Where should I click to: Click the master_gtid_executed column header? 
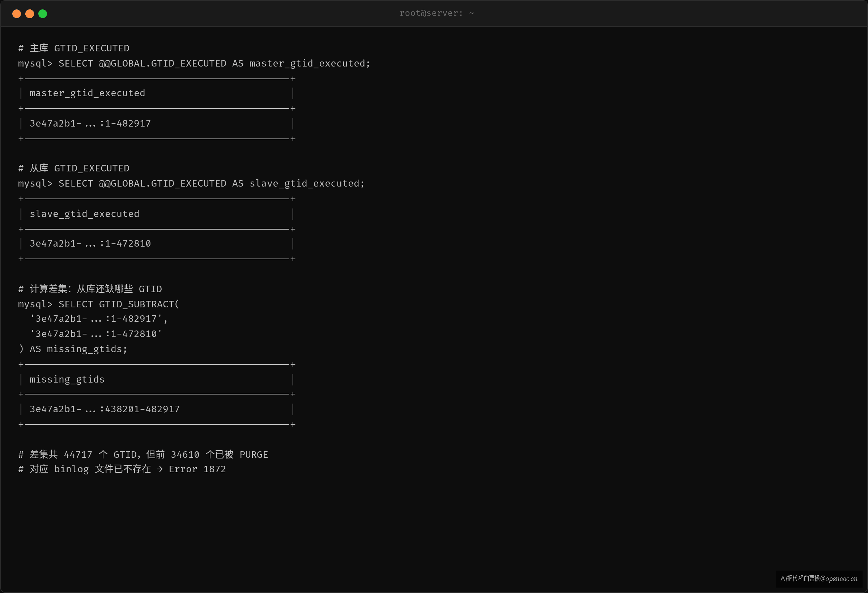tap(88, 93)
